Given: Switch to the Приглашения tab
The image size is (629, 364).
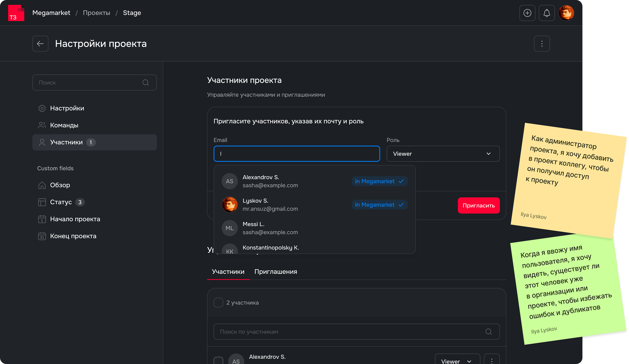Looking at the screenshot, I should (276, 272).
